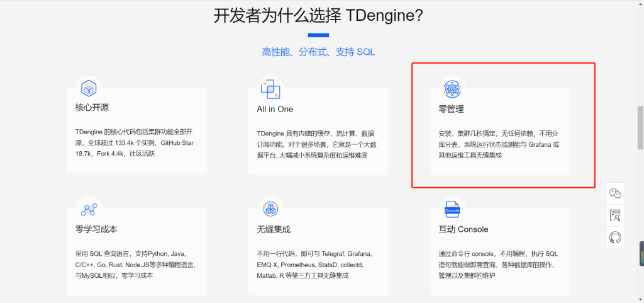644x303 pixels.
Task: Click the 互动 Console file icon
Action: click(452, 209)
